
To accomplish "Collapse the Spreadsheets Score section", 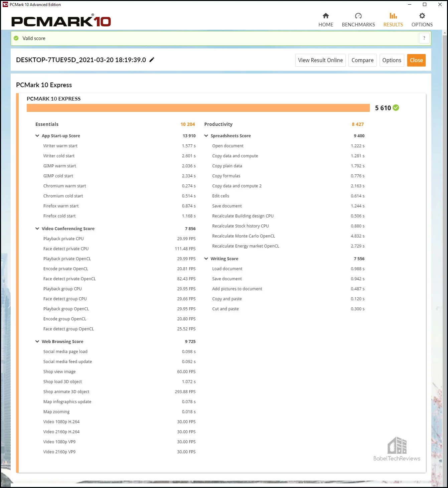I will pos(206,136).
